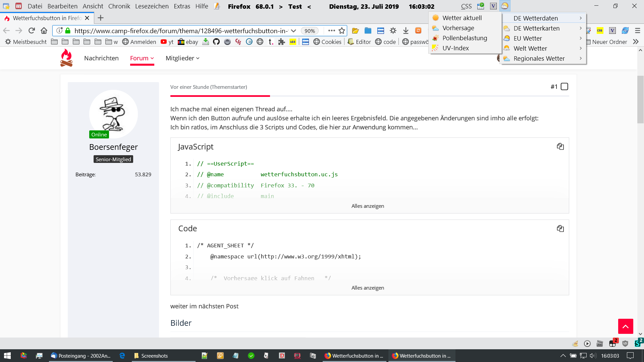Click red scroll-to-top arrow button
Screen dimensions: 644x362
(626, 326)
